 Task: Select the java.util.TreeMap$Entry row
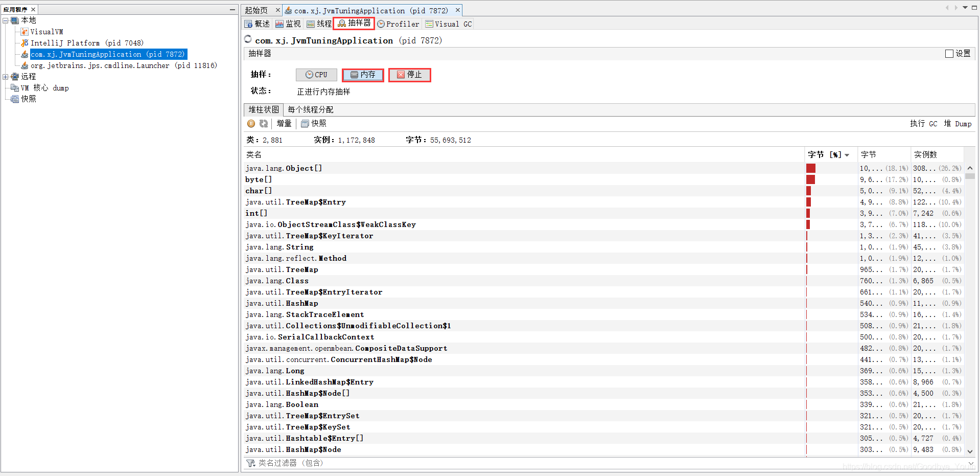point(603,202)
